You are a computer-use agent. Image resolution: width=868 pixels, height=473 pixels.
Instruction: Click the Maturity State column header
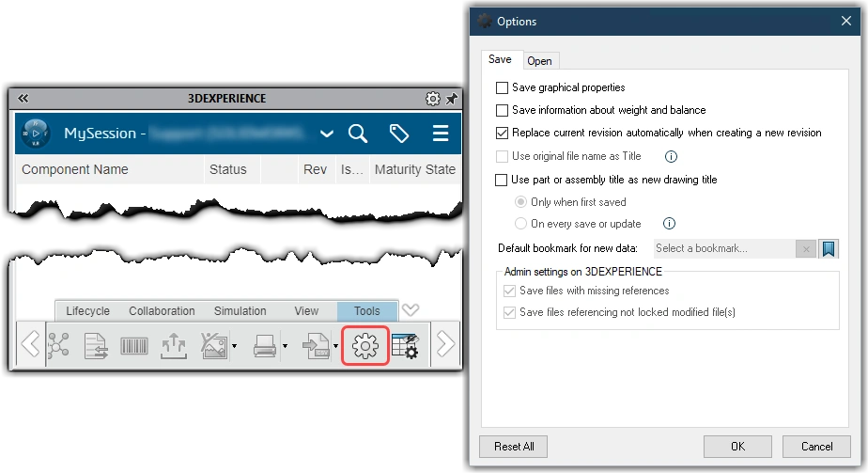click(x=415, y=169)
